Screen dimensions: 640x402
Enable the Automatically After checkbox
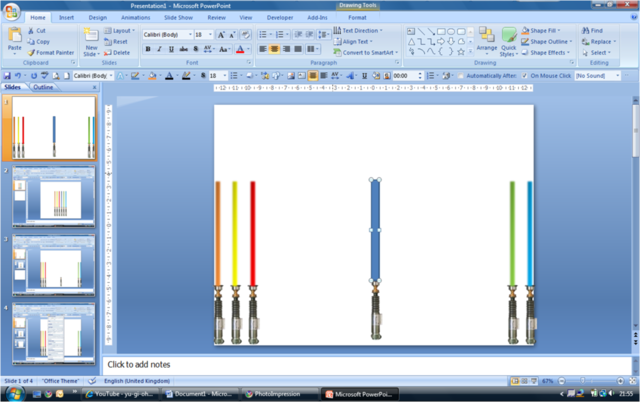click(x=461, y=76)
